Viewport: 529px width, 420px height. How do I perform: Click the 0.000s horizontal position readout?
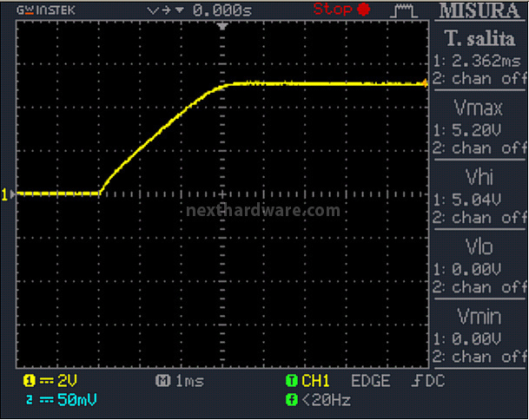tap(222, 10)
